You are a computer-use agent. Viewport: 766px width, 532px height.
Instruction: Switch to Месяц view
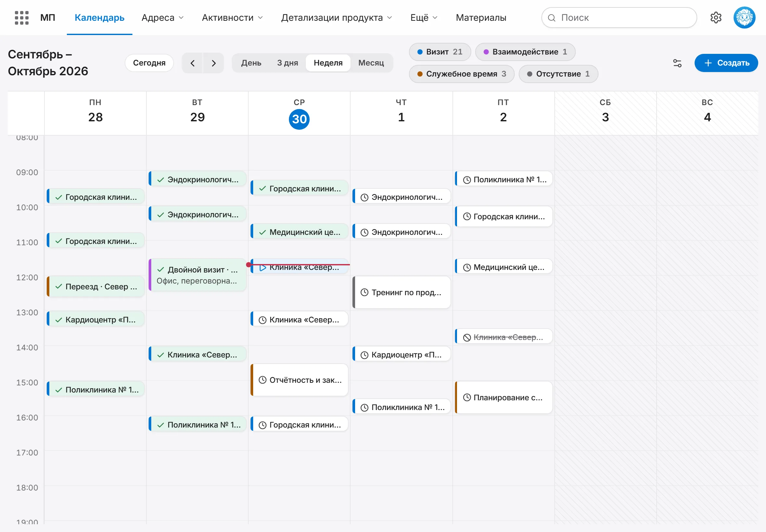click(371, 63)
